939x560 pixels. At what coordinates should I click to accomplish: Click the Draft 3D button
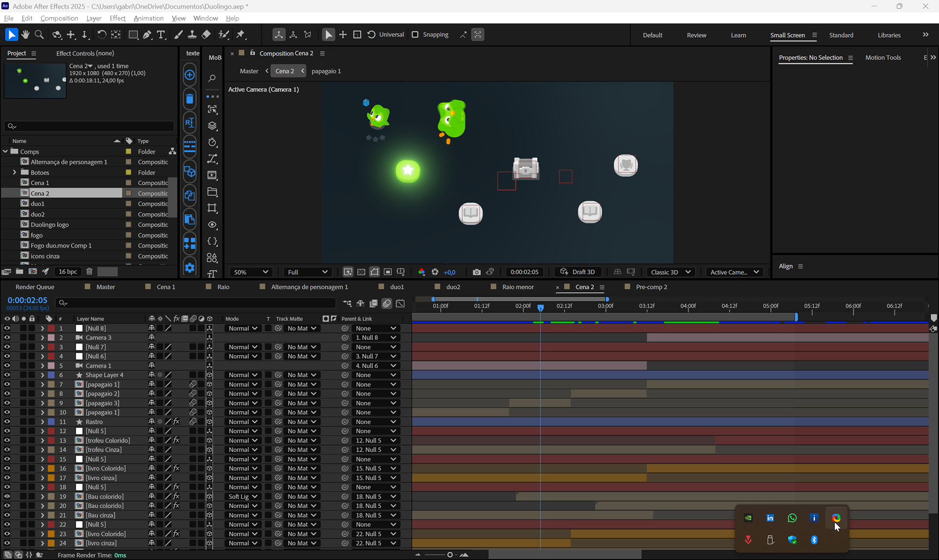pyautogui.click(x=578, y=272)
